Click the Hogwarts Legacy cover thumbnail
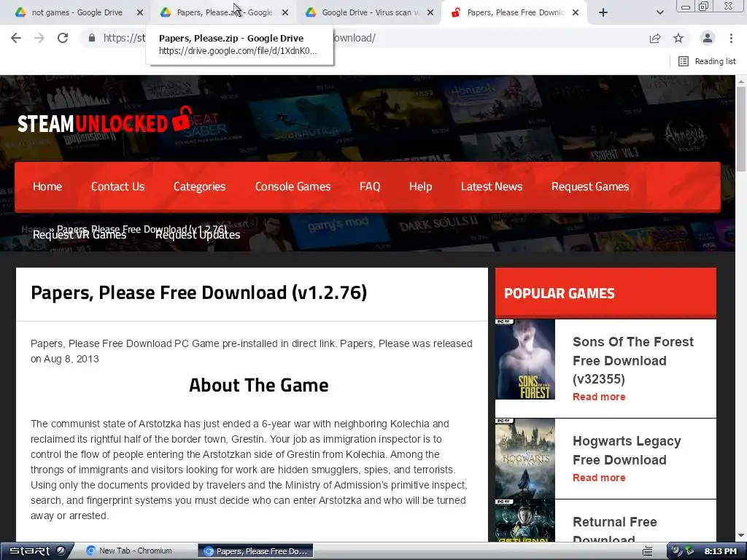 pyautogui.click(x=525, y=459)
